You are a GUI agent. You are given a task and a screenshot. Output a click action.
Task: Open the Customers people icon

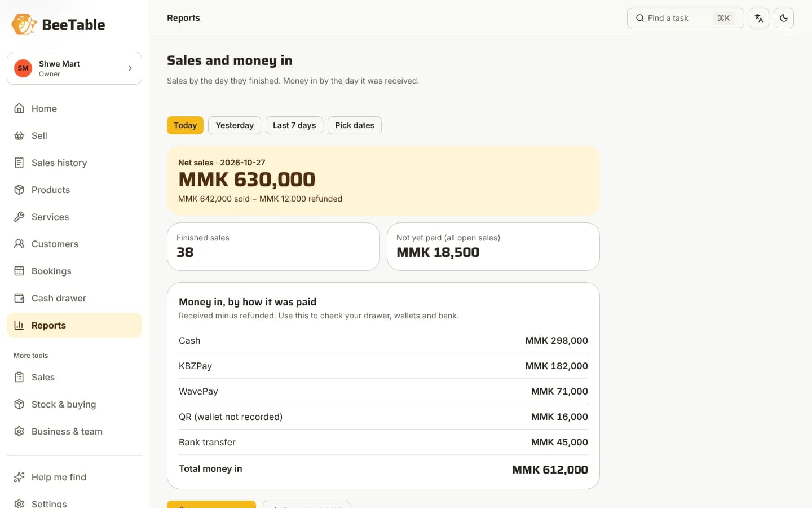(19, 244)
